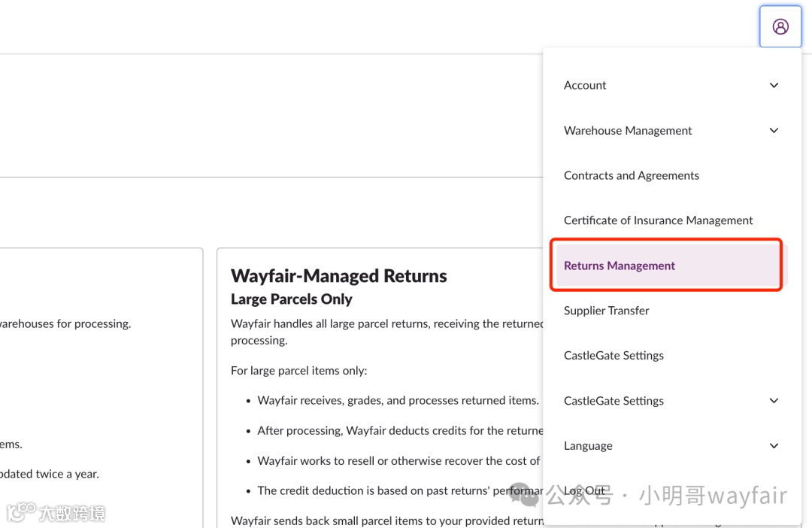Screen dimensions: 812x528
Task: Click the 'For large parcel items only:' text
Action: click(298, 371)
